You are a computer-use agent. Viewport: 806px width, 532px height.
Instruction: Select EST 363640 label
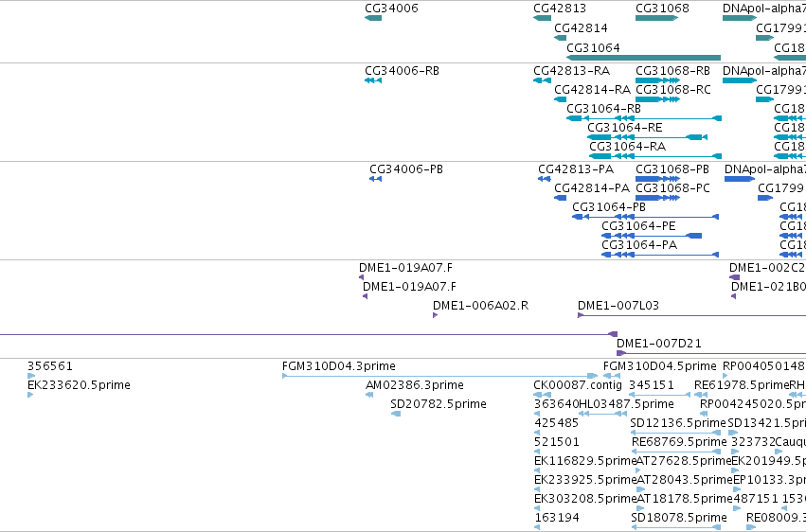[x=556, y=404]
